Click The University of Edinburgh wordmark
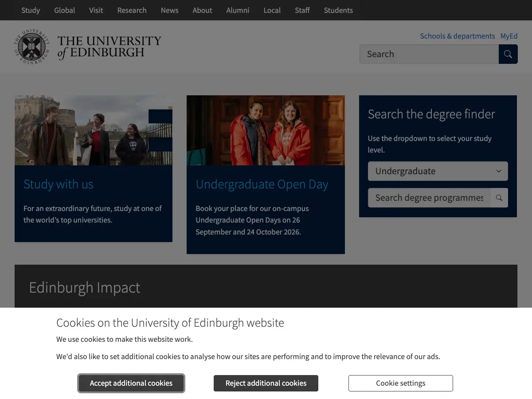The height and width of the screenshot is (399, 532). click(x=109, y=47)
